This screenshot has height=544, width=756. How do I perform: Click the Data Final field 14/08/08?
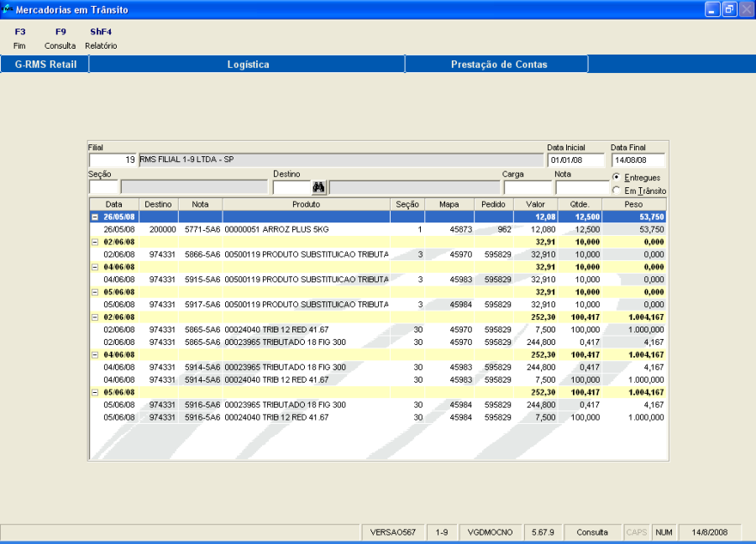point(638,160)
